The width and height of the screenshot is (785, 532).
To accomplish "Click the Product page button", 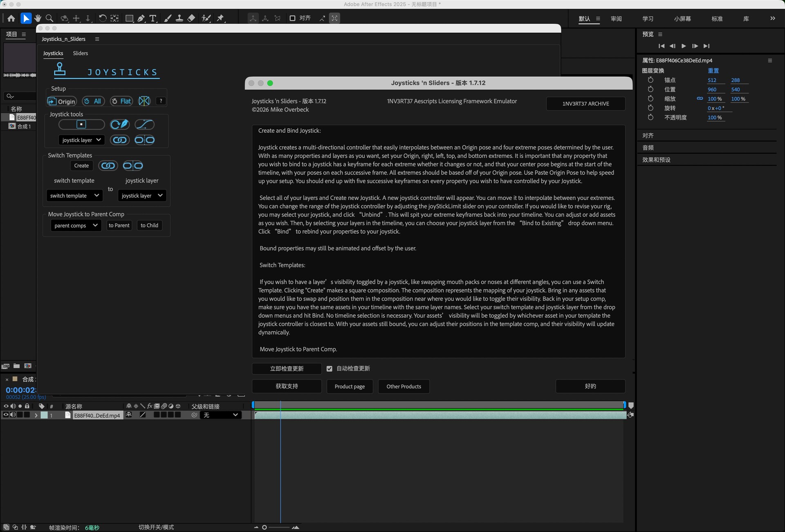I will (x=350, y=387).
